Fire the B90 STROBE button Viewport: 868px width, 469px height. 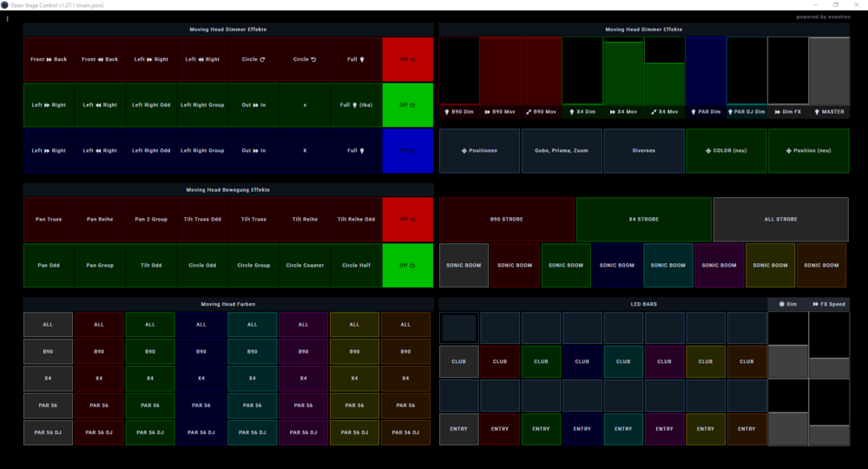(507, 219)
